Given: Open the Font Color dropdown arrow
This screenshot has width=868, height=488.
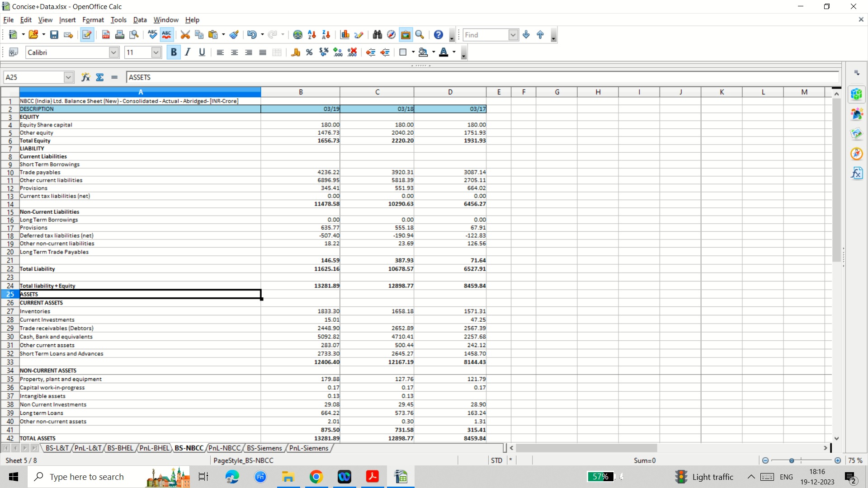Looking at the screenshot, I should [x=454, y=52].
